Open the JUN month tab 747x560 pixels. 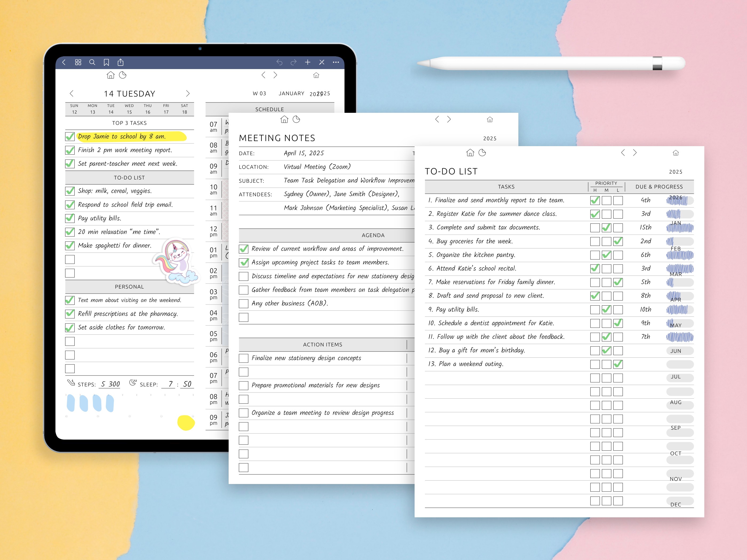pos(676,351)
